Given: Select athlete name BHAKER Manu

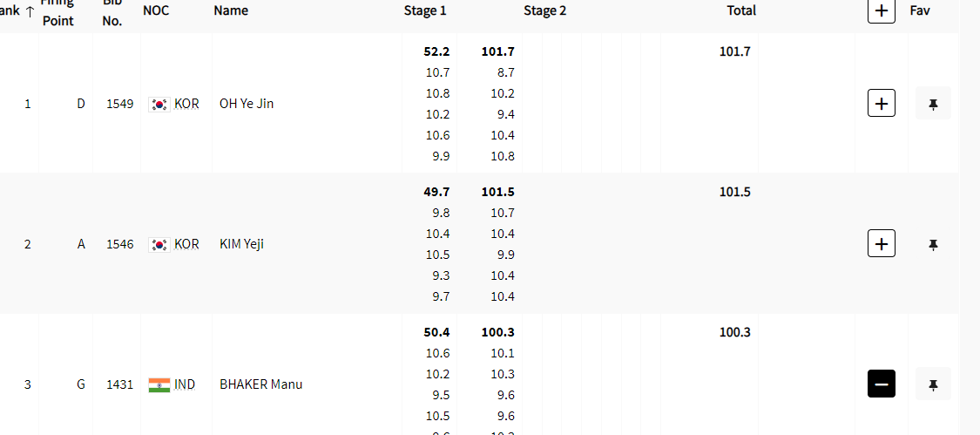Looking at the screenshot, I should coord(260,384).
